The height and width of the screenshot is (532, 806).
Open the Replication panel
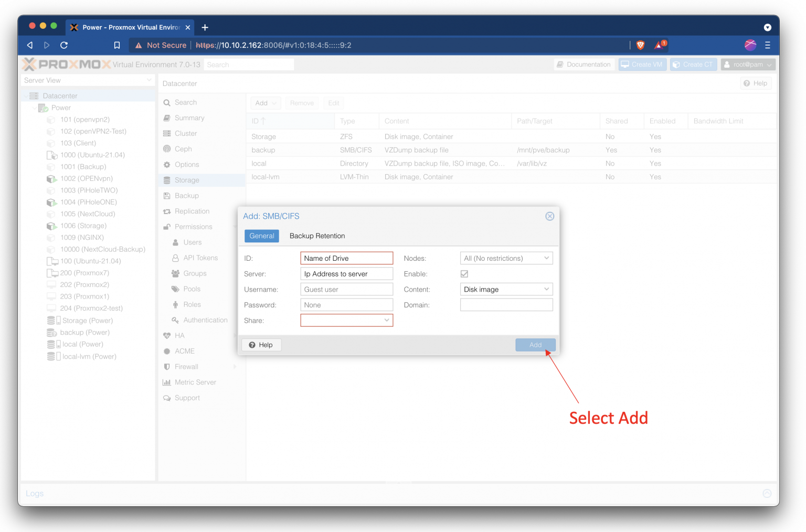coord(191,211)
